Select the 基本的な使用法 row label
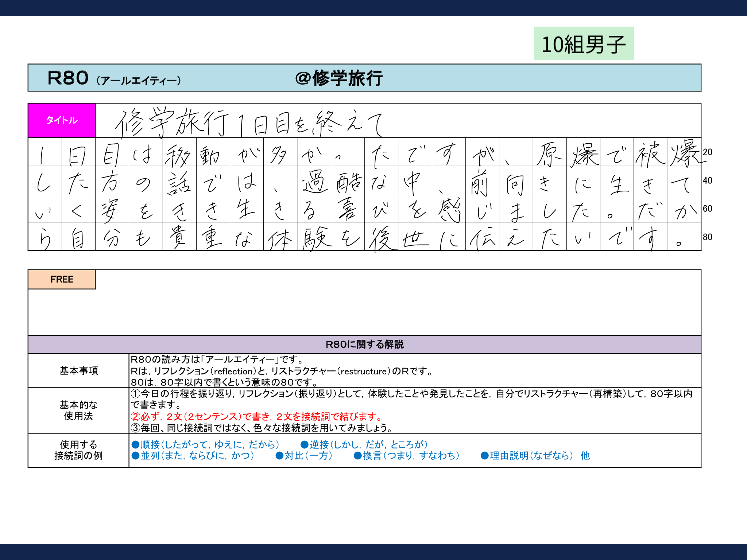The image size is (747, 560). point(78,410)
